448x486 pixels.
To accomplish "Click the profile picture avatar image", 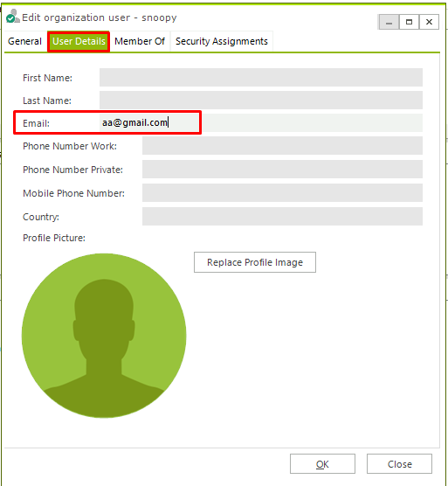I will (104, 336).
